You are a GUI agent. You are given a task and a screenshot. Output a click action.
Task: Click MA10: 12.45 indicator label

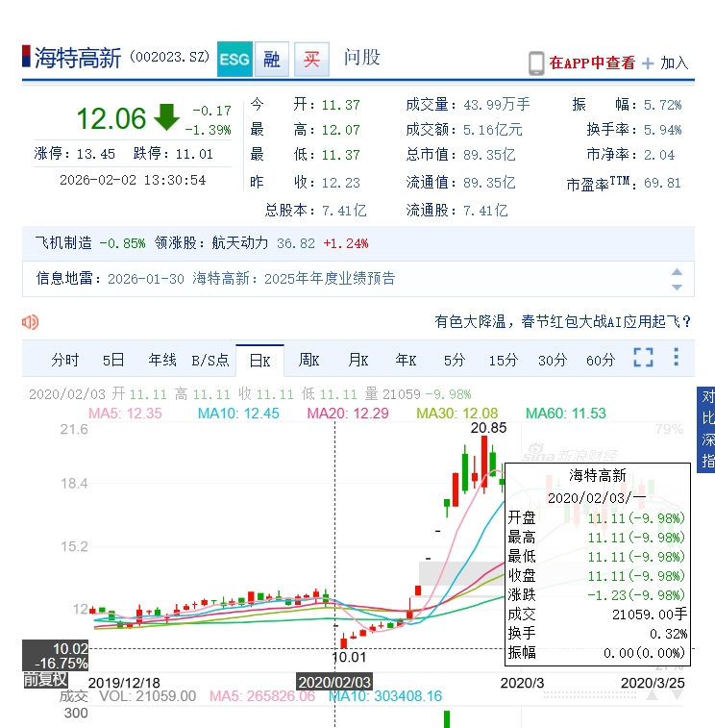[238, 414]
